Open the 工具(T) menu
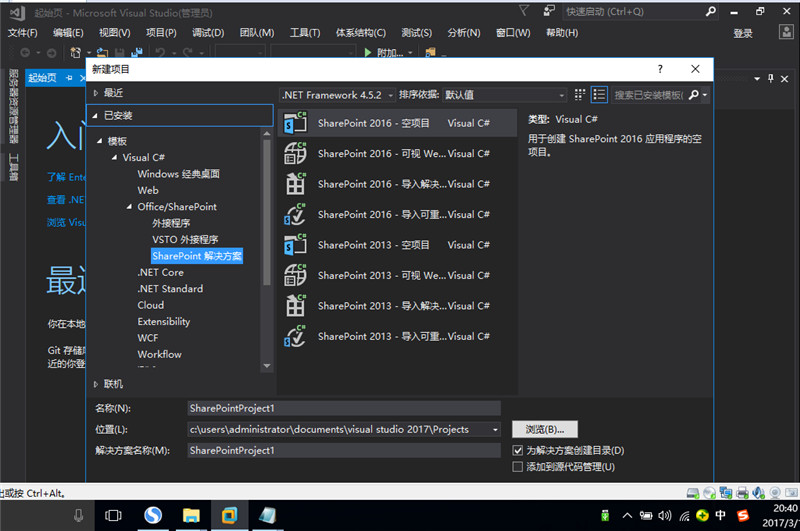The height and width of the screenshot is (531, 800). point(305,33)
